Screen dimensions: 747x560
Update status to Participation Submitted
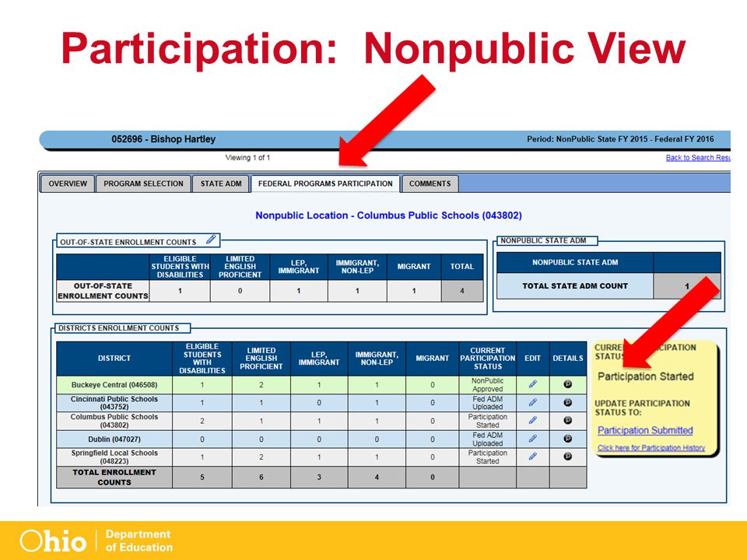click(x=645, y=430)
